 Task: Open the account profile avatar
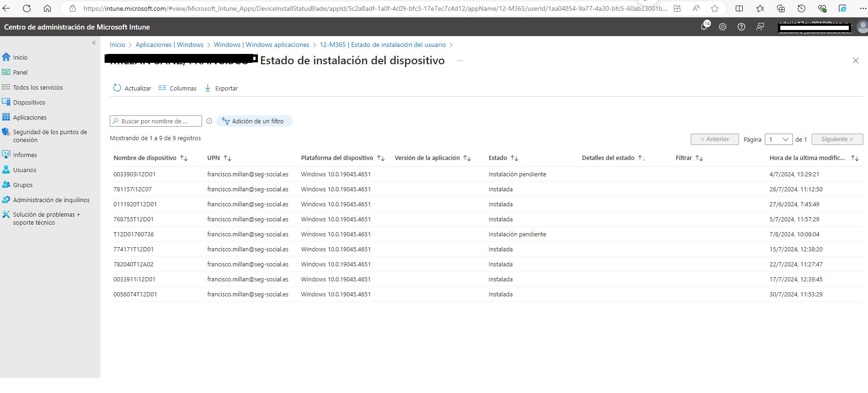[x=862, y=27]
